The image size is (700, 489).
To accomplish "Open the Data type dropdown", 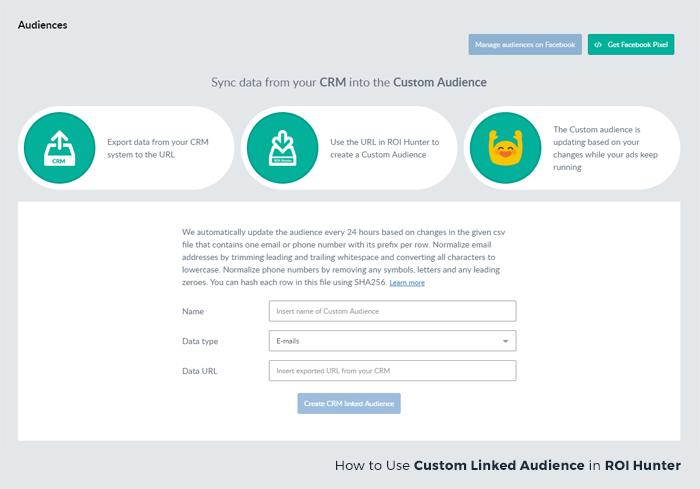I will pyautogui.click(x=392, y=341).
